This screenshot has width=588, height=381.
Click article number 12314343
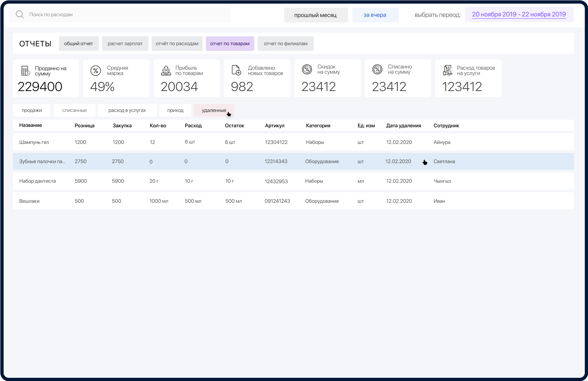pos(276,161)
